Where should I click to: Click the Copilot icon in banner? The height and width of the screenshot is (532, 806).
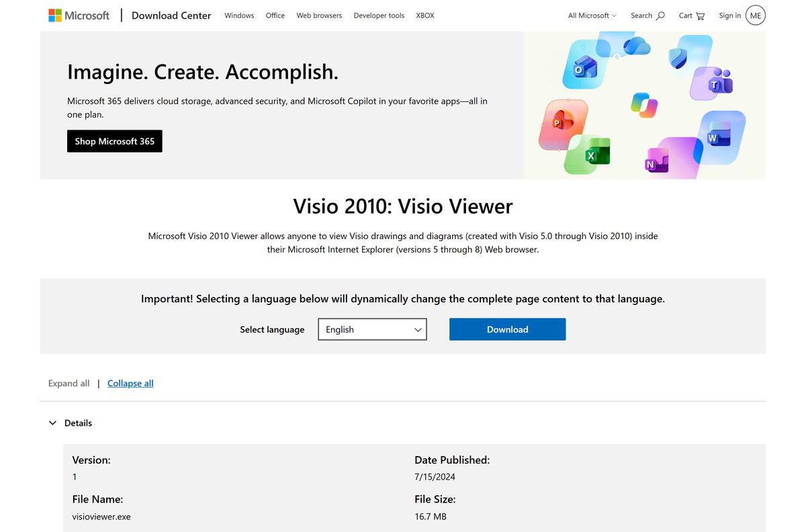tap(644, 105)
